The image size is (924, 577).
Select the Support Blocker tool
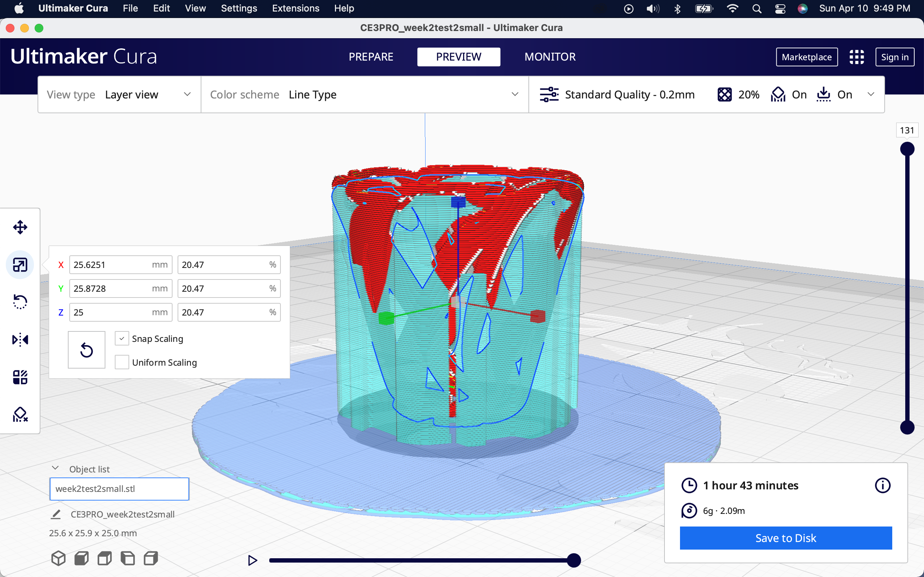(x=20, y=414)
